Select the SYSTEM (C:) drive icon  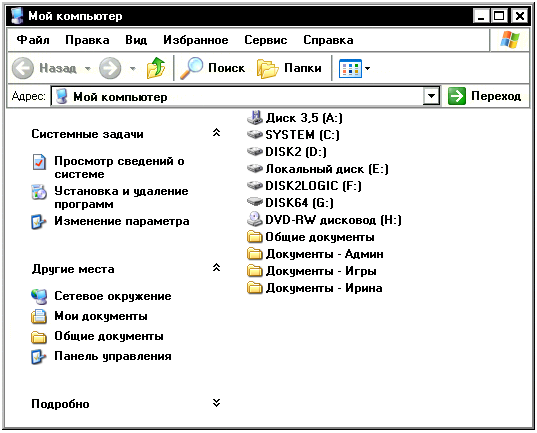tap(255, 134)
